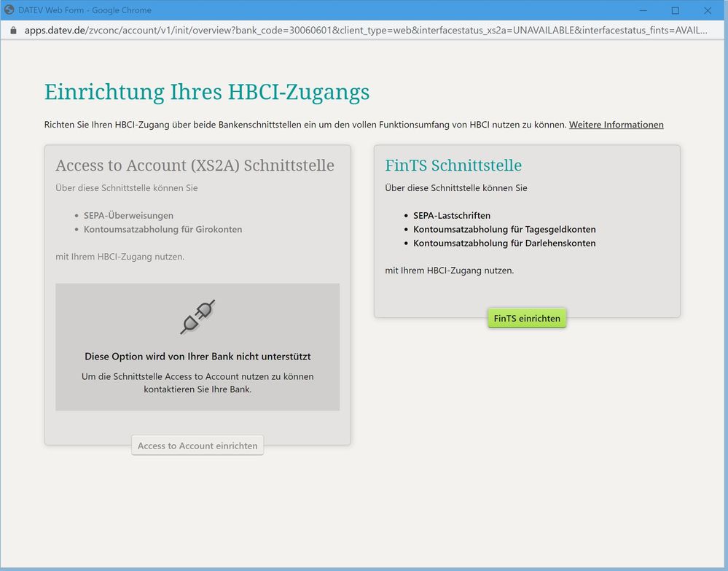
Task: Close the DATEV Web Form window
Action: 708,10
